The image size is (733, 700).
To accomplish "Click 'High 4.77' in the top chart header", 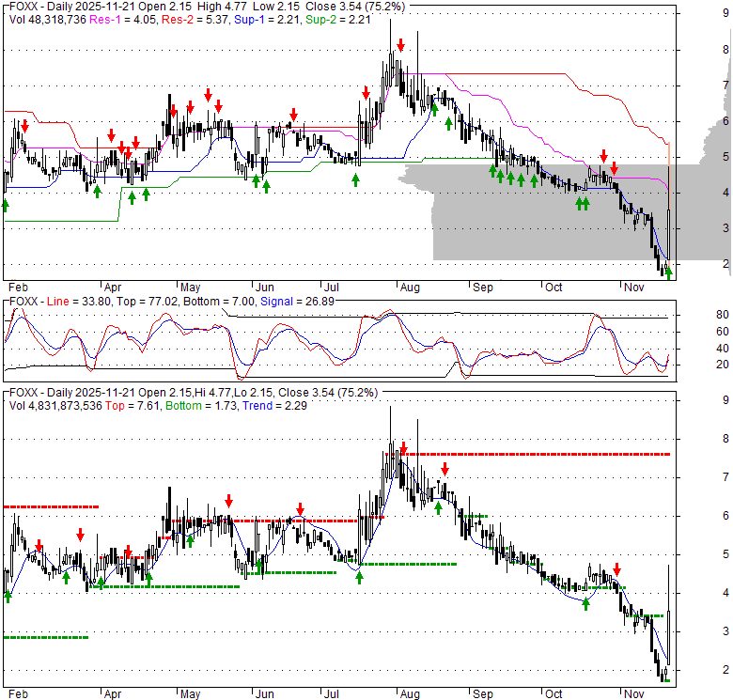I will 222,7.
